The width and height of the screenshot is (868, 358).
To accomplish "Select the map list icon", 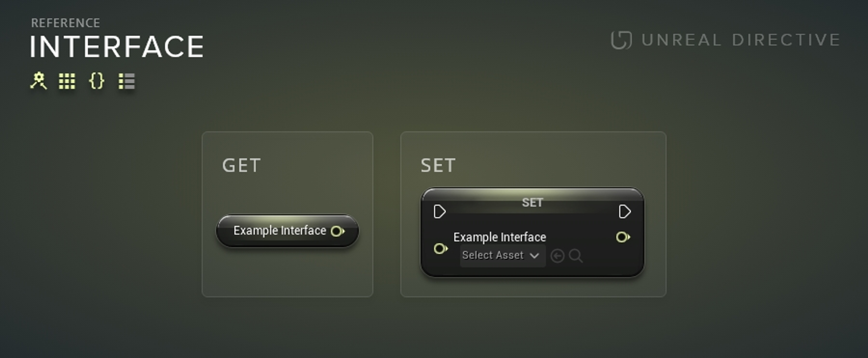I will [x=127, y=81].
